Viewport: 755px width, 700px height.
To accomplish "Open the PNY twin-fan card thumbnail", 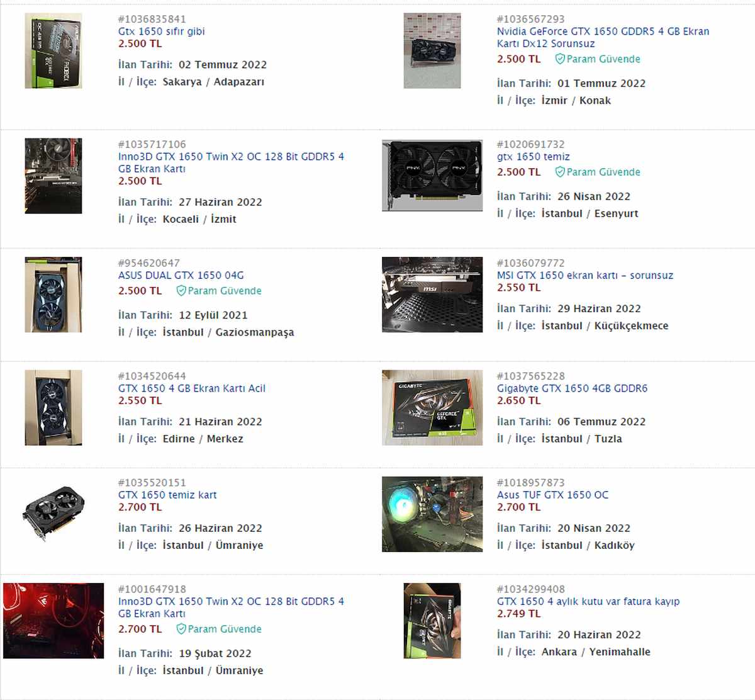I will [432, 176].
